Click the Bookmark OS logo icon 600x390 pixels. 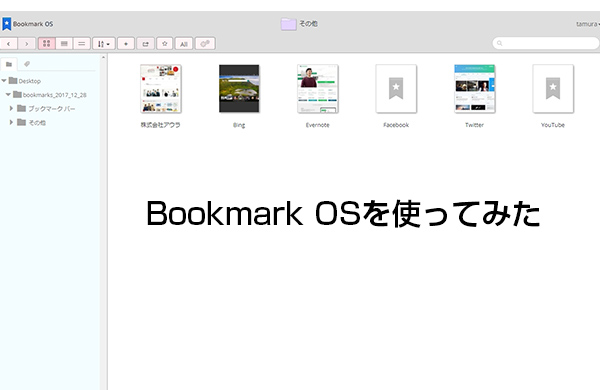7,24
